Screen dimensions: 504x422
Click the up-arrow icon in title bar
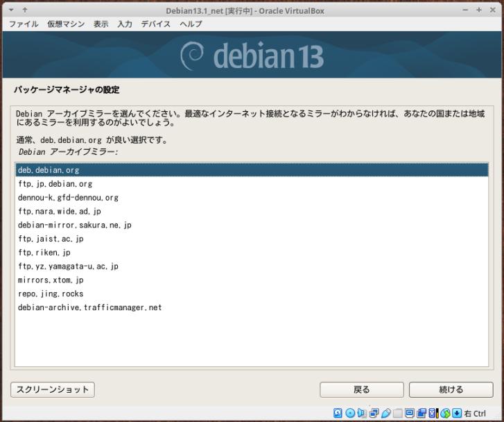click(25, 10)
